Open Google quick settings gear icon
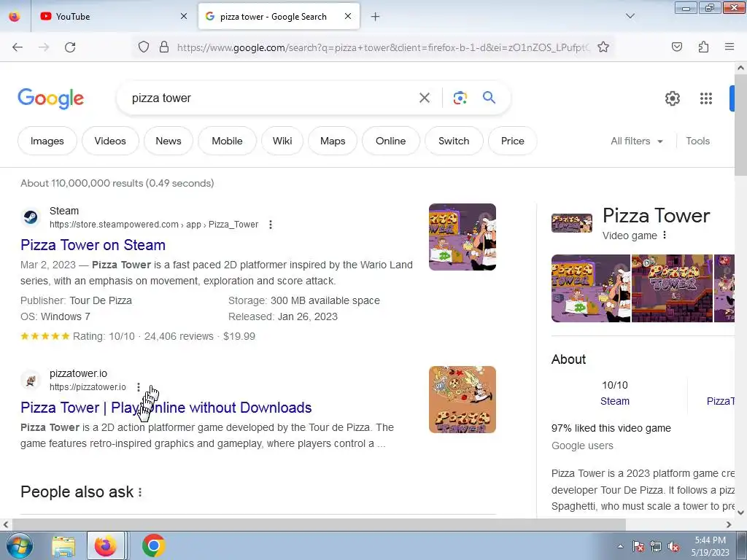The width and height of the screenshot is (747, 560). pos(672,98)
